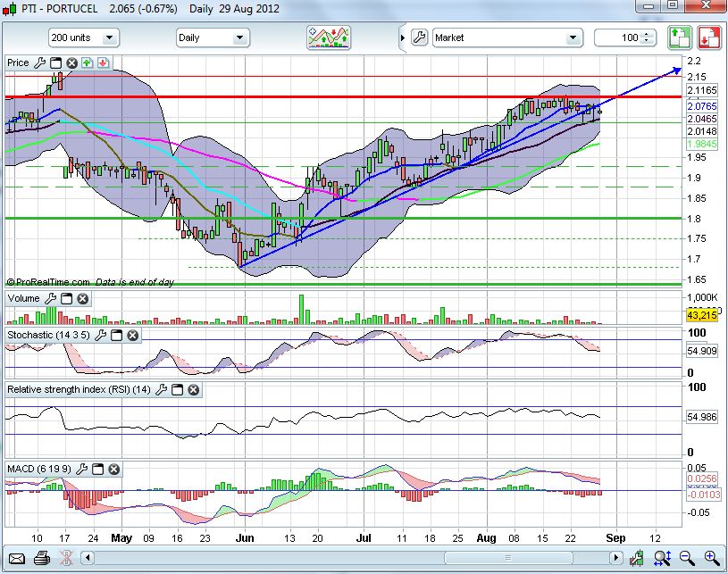The width and height of the screenshot is (728, 574).
Task: Maximize the RSI panel
Action: 178,389
